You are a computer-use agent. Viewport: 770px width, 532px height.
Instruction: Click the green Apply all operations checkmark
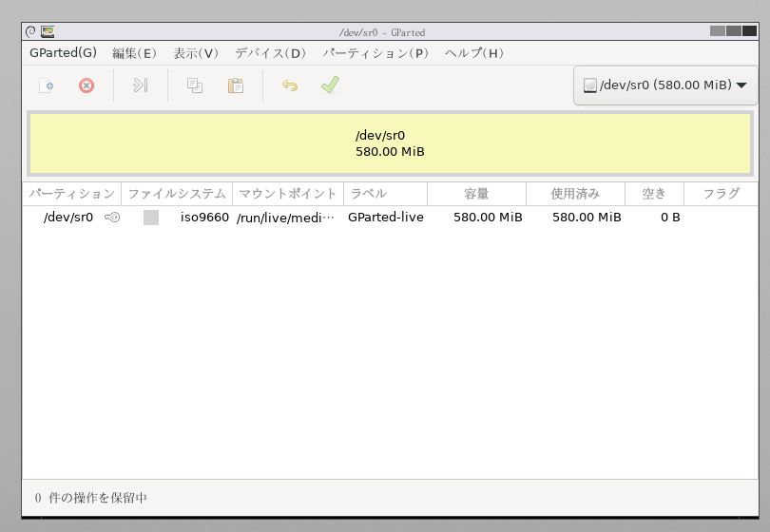(x=330, y=85)
